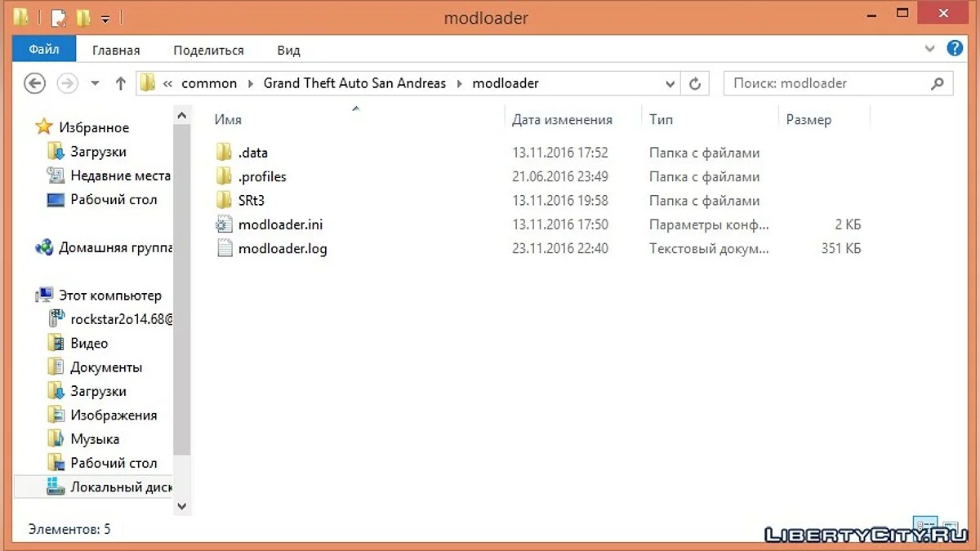
Task: Select the .profiles folder icon
Action: (225, 176)
